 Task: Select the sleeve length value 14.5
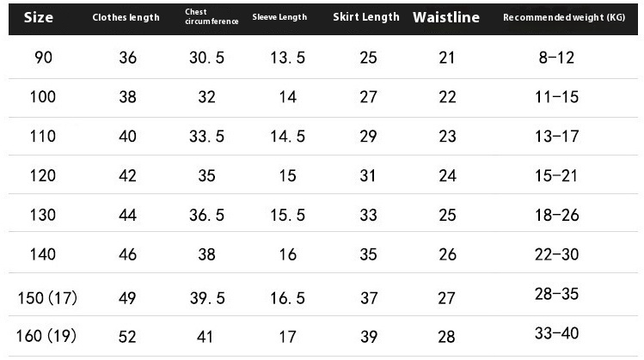coord(287,137)
